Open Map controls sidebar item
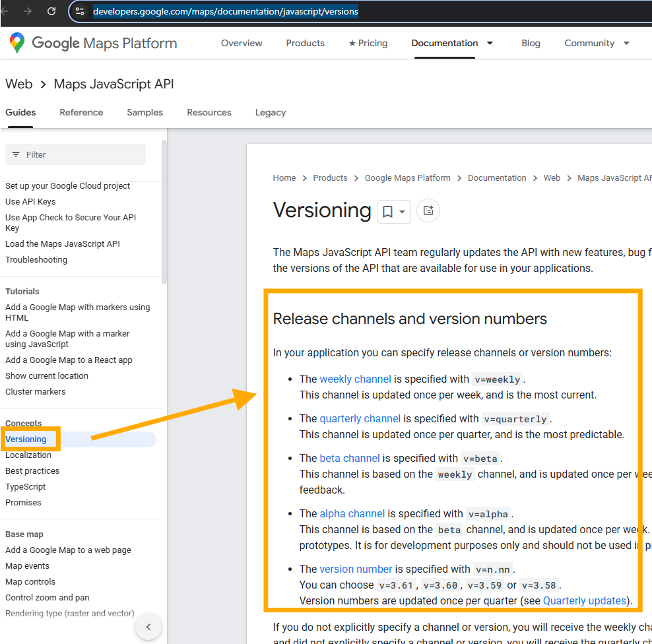The height and width of the screenshot is (644, 652). pyautogui.click(x=30, y=581)
